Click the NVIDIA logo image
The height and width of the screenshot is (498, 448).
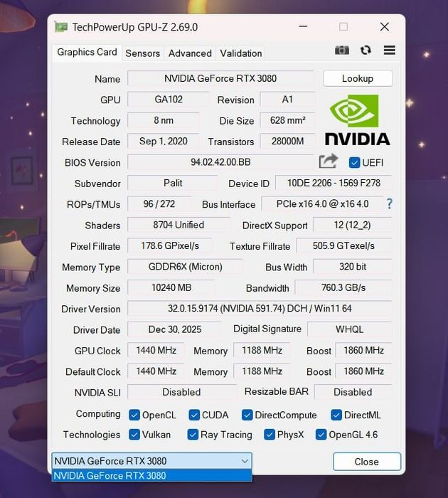pos(357,120)
